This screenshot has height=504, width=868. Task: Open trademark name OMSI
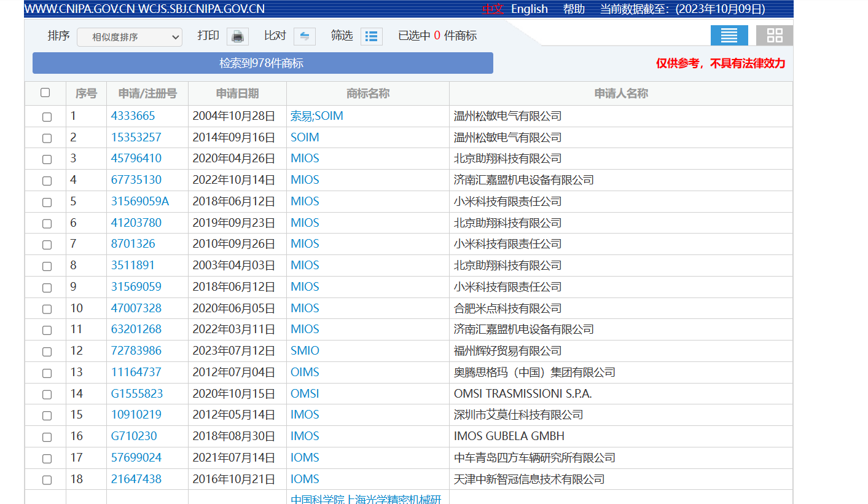[305, 393]
